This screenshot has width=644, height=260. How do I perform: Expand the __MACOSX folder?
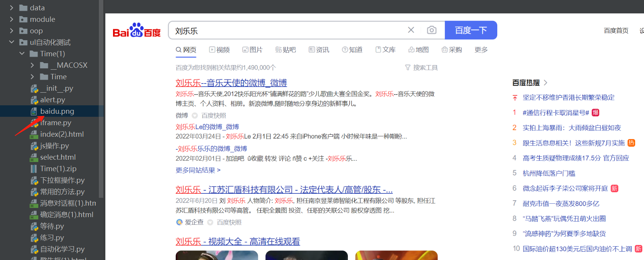tap(32, 65)
